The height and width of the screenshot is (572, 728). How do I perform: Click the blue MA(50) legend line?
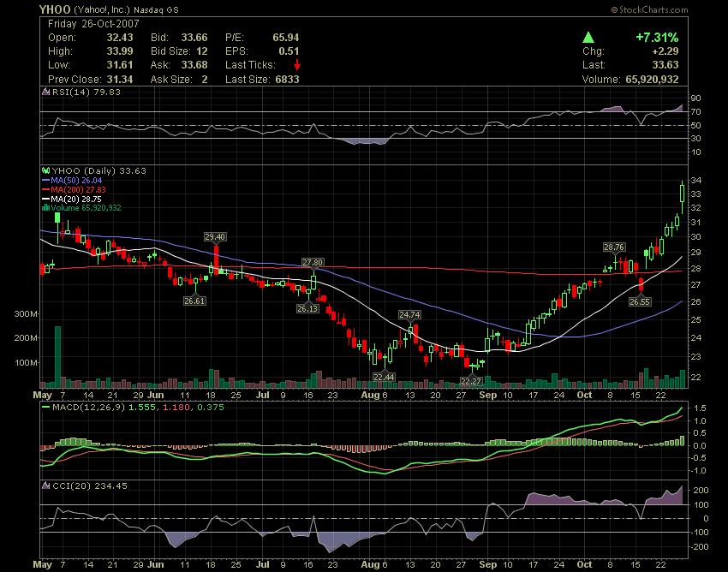[x=45, y=180]
